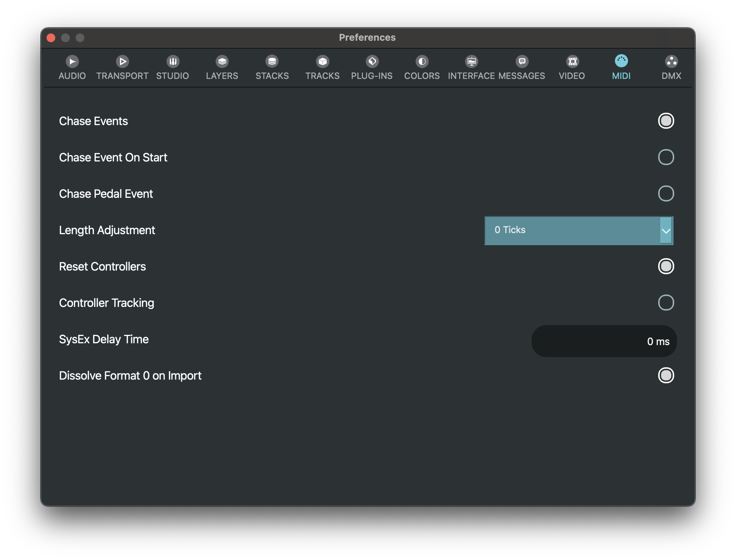
Task: Open the Tracks cube icon
Action: (323, 61)
